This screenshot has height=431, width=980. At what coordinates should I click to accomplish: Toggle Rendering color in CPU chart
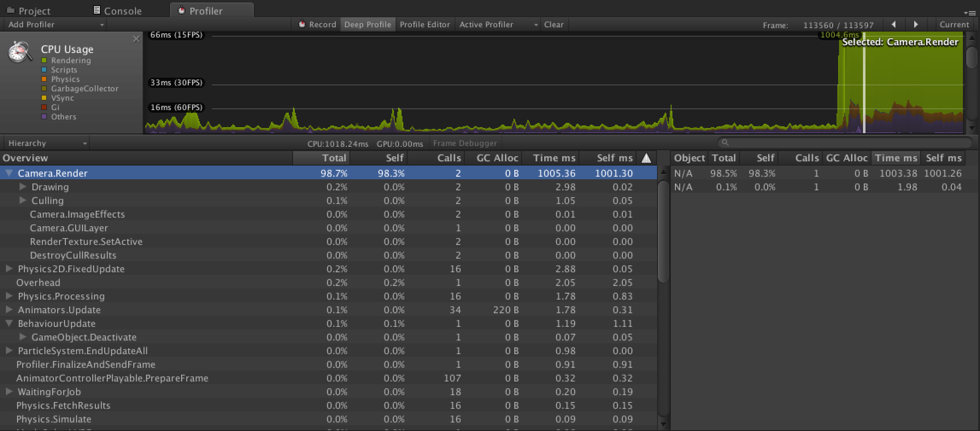[x=44, y=60]
